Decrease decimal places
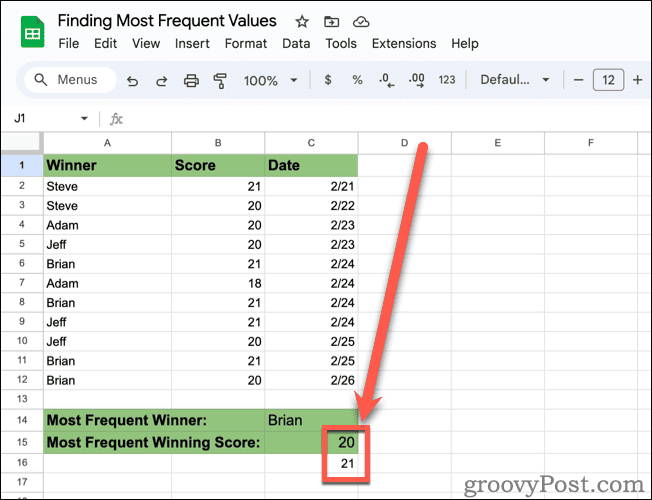 pyautogui.click(x=386, y=80)
